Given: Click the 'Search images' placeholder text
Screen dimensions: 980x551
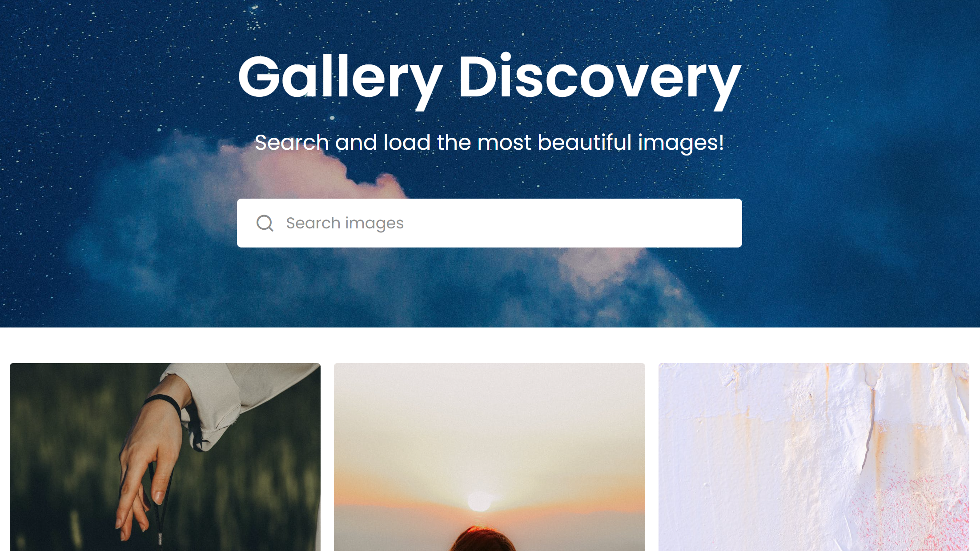Looking at the screenshot, I should [345, 223].
